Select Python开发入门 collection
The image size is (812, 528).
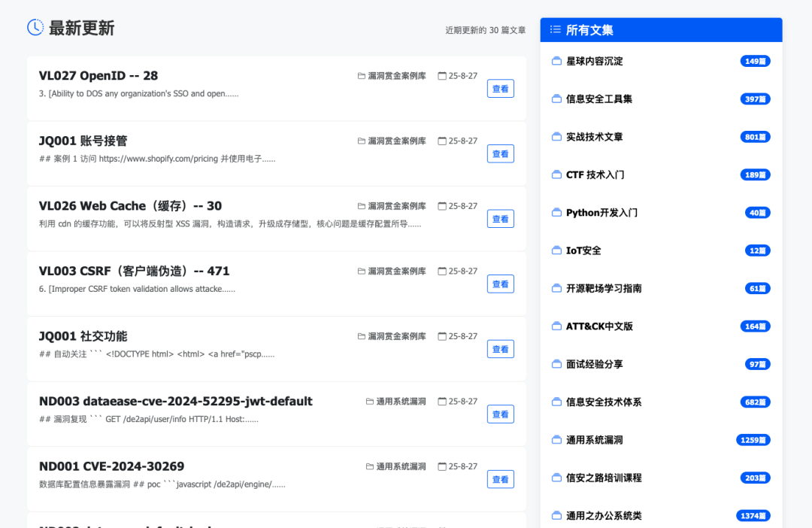(x=601, y=212)
